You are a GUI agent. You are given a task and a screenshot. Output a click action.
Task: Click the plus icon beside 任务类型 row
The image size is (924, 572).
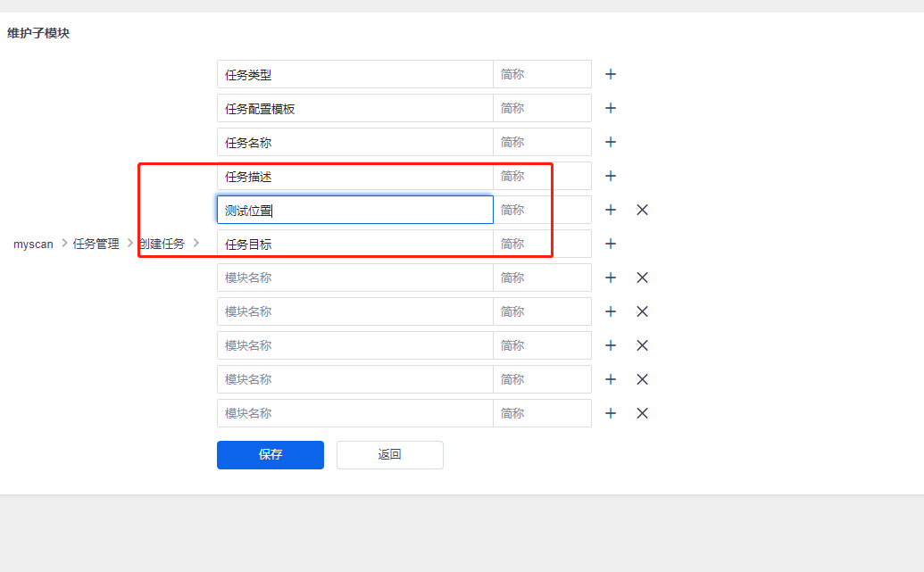point(611,74)
